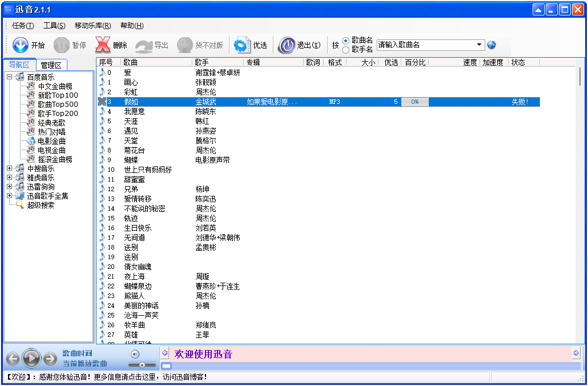Expand the 中搜音乐 tree node

(x=10, y=168)
